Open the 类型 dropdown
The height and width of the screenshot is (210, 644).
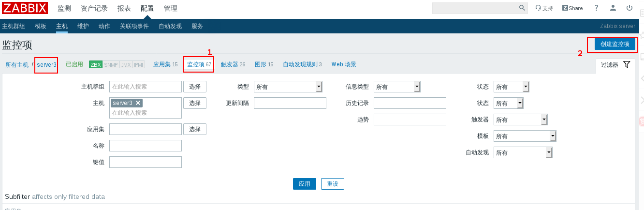pos(288,87)
